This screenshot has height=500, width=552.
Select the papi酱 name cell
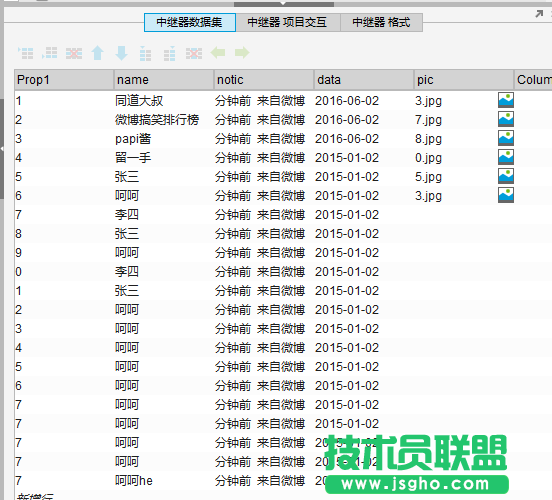164,139
